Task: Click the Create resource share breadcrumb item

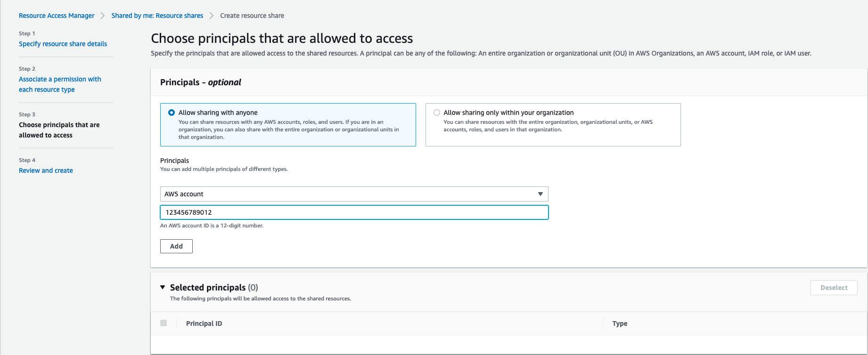Action: click(252, 16)
